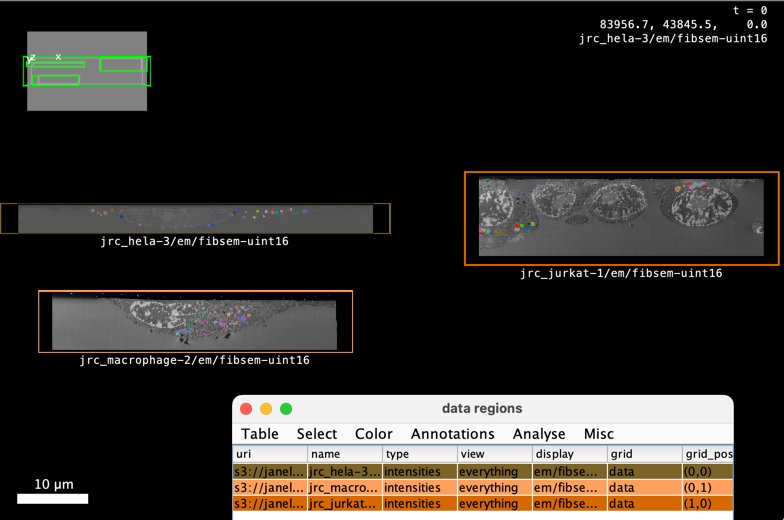The height and width of the screenshot is (520, 784).
Task: Sort table by the name column header
Action: coord(343,454)
